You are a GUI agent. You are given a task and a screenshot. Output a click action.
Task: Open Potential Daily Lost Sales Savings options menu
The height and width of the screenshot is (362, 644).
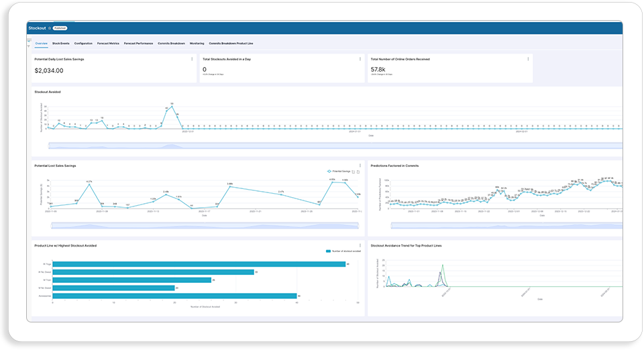192,59
